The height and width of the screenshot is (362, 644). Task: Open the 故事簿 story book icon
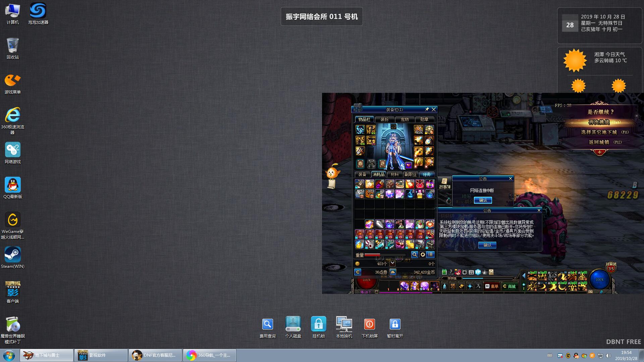(x=445, y=183)
